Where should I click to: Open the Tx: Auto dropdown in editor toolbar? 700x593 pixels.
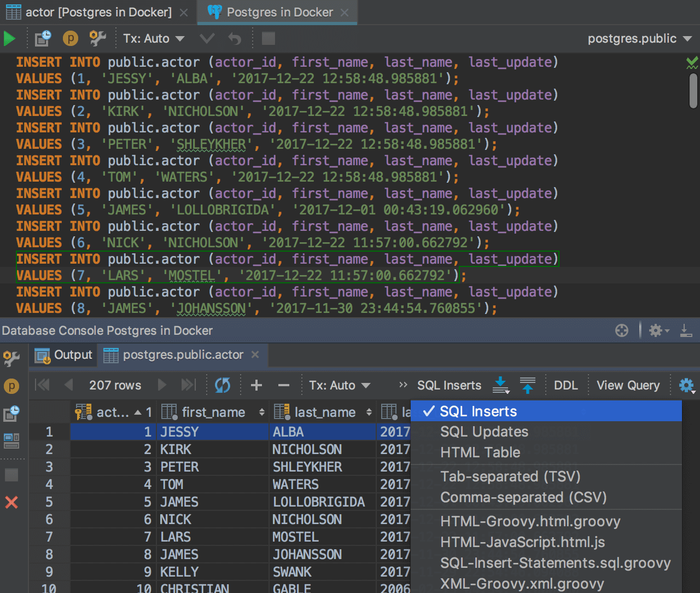[154, 39]
